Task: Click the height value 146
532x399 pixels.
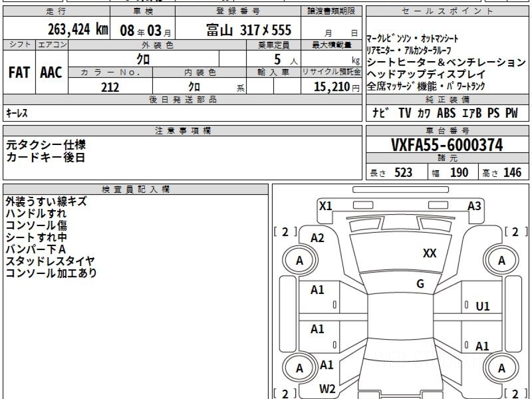Action: coord(512,172)
